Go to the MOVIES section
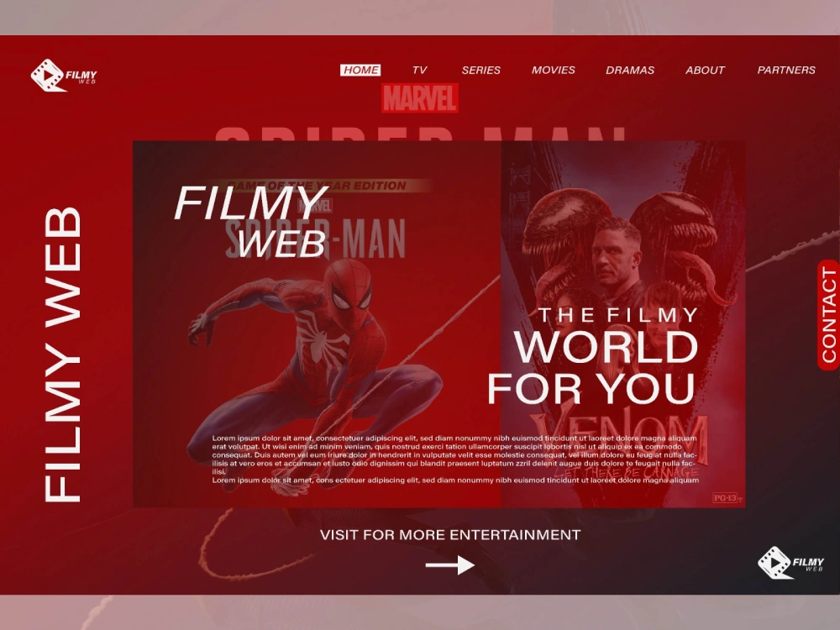Screen dimensions: 840x630 (x=554, y=71)
